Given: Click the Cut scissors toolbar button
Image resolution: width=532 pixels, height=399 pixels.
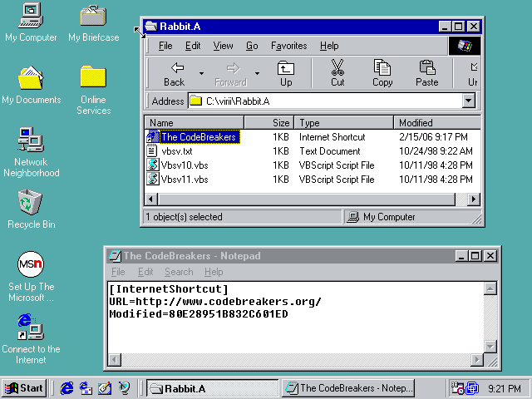Looking at the screenshot, I should (337, 74).
